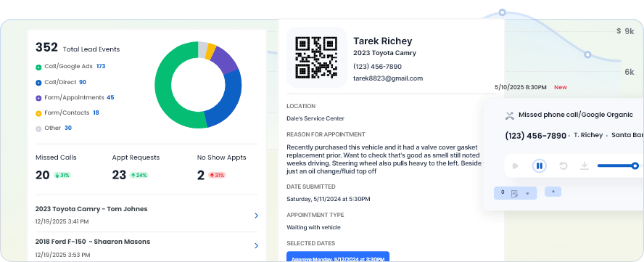Viewport: 644px width, 262px height.
Task: Click Missed Calls 31% down badge
Action: (x=62, y=175)
